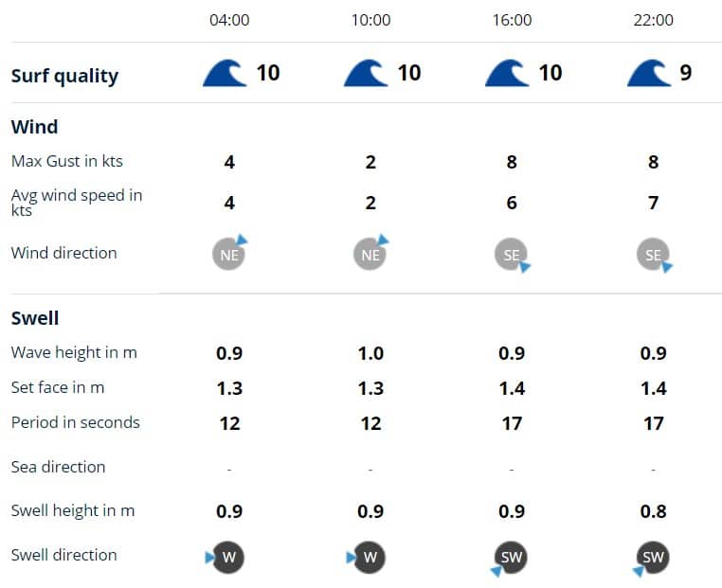Click the SW swell direction icon at 16:00
722x588 pixels.
point(512,557)
